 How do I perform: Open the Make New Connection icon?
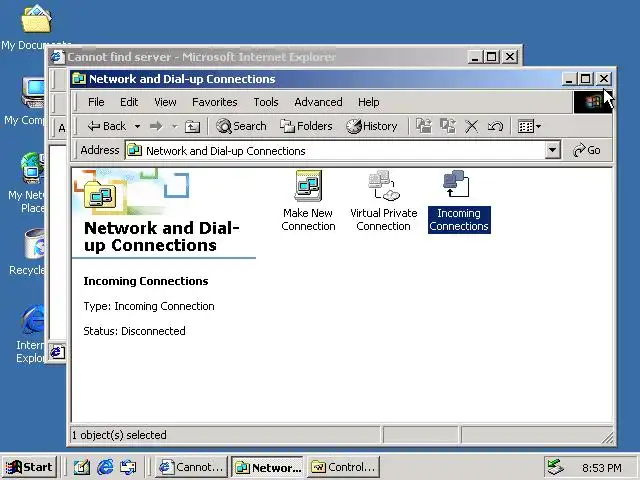point(308,201)
